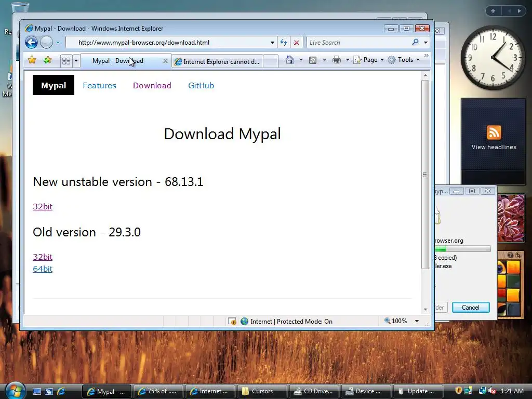Click the Mypal logo home link
Image resolution: width=532 pixels, height=399 pixels.
coord(54,85)
